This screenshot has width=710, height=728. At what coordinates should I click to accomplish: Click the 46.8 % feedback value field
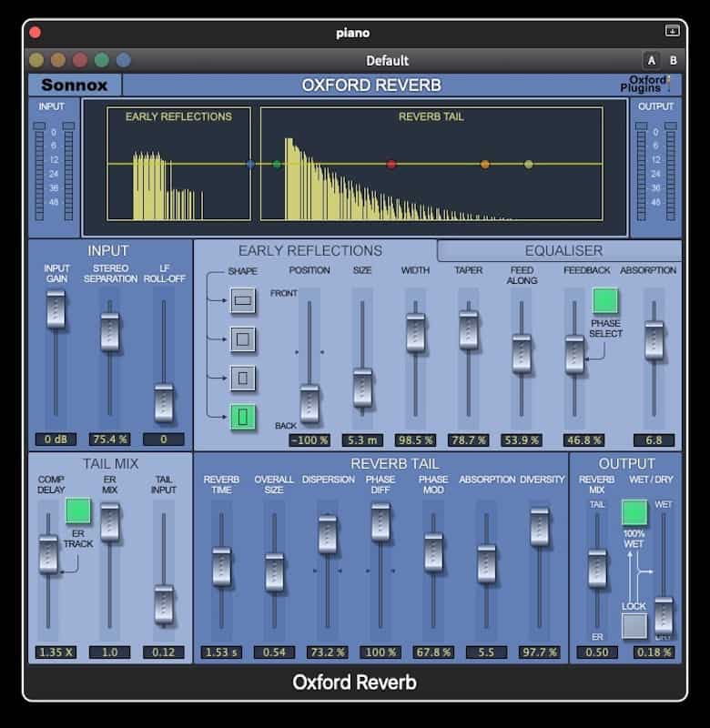(583, 440)
